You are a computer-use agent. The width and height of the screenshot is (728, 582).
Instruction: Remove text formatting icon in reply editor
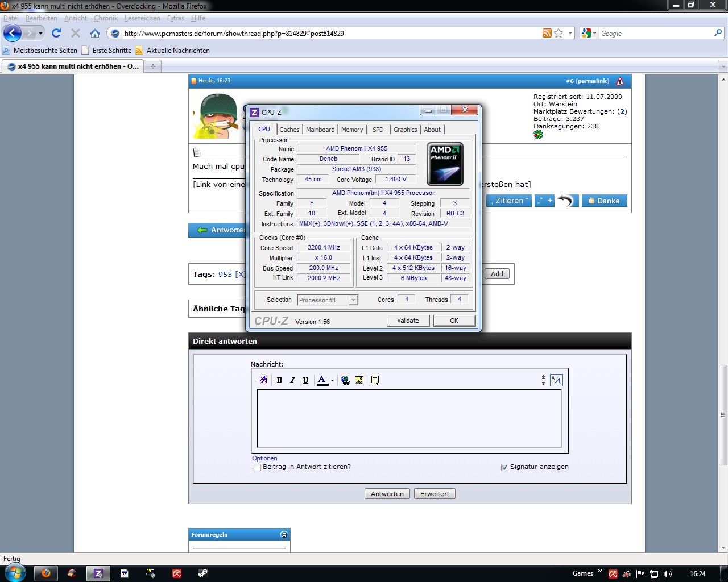pos(263,380)
